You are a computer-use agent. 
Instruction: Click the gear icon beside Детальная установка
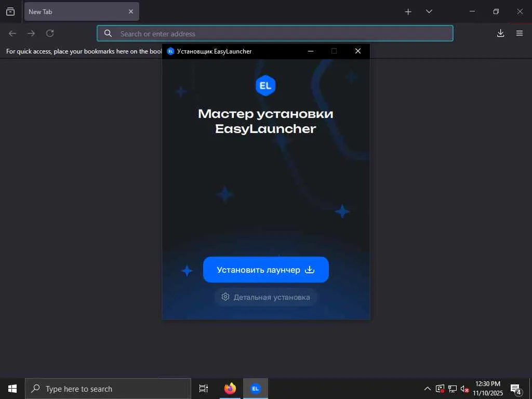[225, 297]
